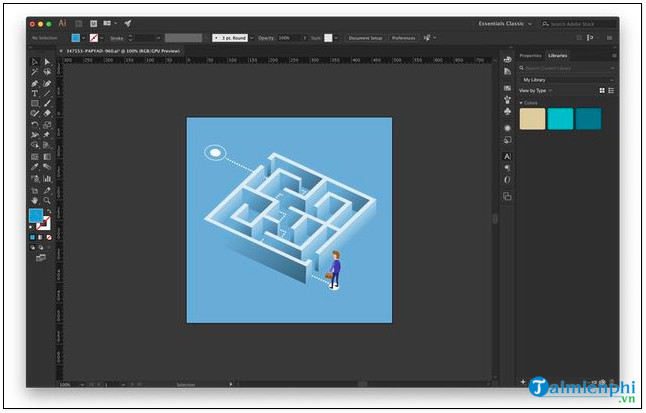The height and width of the screenshot is (413, 646).
Task: Open the graphic Style dropdown
Action: (x=336, y=38)
